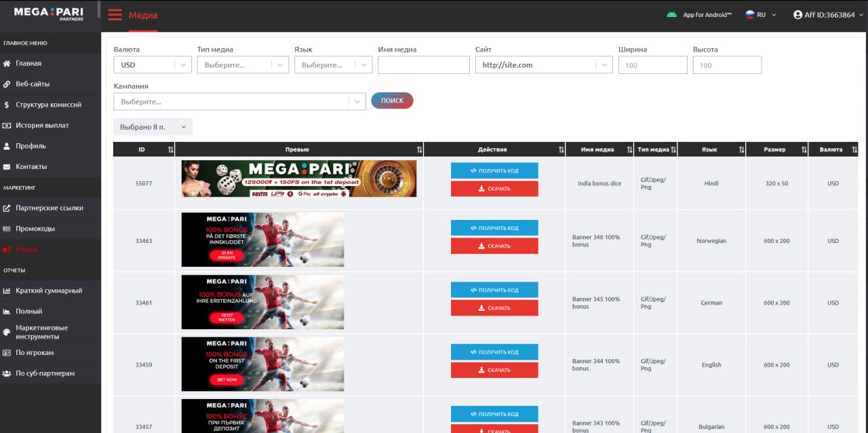Click the dollar icon for Структура комиссий
Screen dimensions: 868x433
tap(7, 105)
